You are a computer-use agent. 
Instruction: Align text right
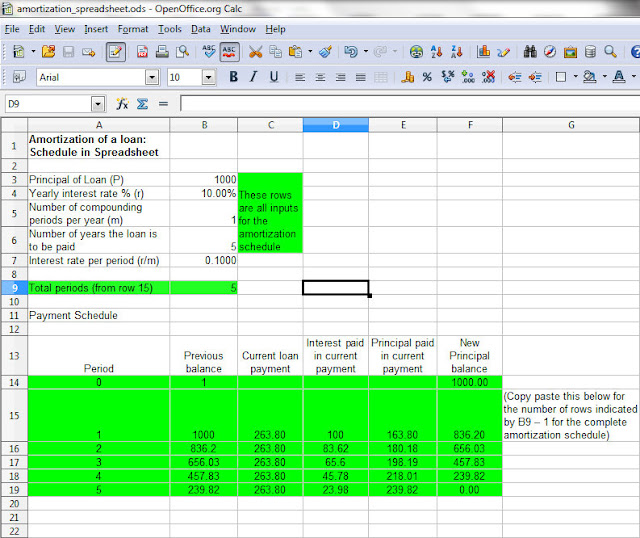tap(340, 77)
